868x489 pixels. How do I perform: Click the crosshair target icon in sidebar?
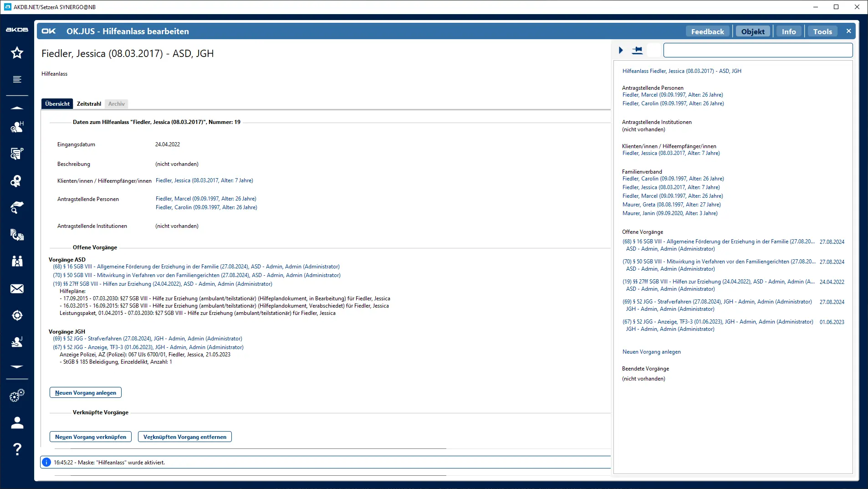coord(17,315)
